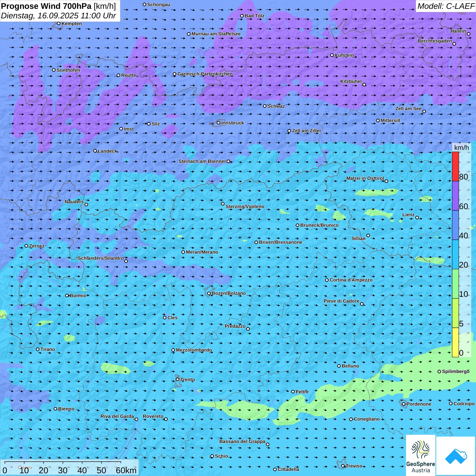Click the 'Rovereto' label

[153, 416]
